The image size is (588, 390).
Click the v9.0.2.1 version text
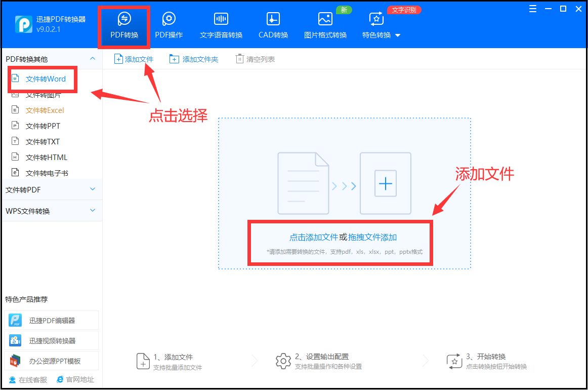pyautogui.click(x=49, y=29)
